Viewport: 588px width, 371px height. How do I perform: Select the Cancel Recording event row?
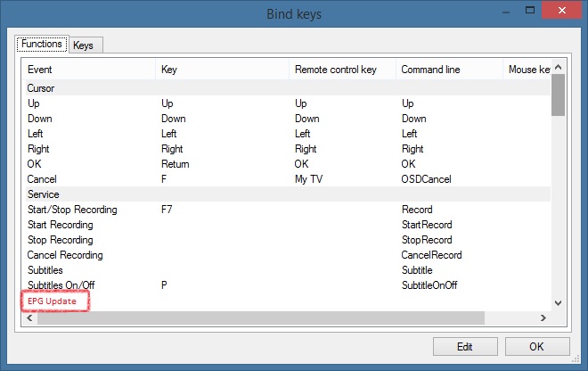(x=65, y=255)
